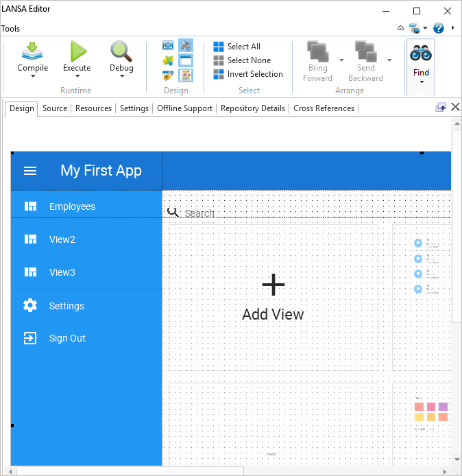Click the View2 dashboard icon
The image size is (462, 476).
30,239
